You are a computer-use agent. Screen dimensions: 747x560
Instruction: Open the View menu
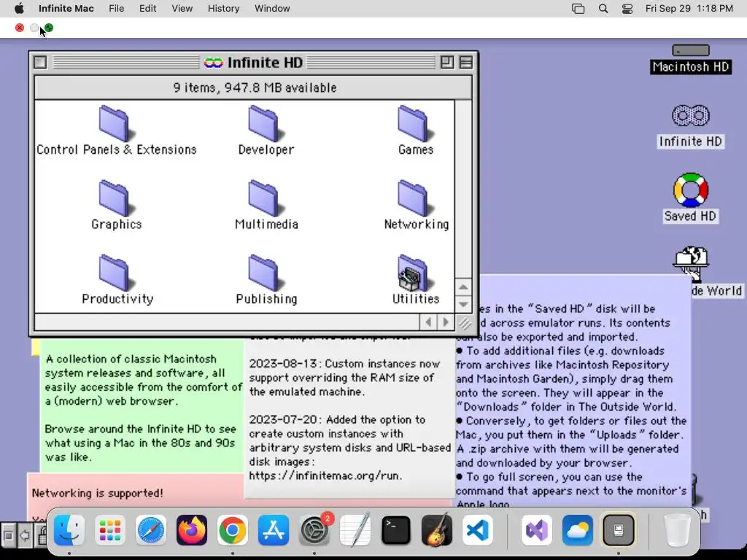pos(182,9)
